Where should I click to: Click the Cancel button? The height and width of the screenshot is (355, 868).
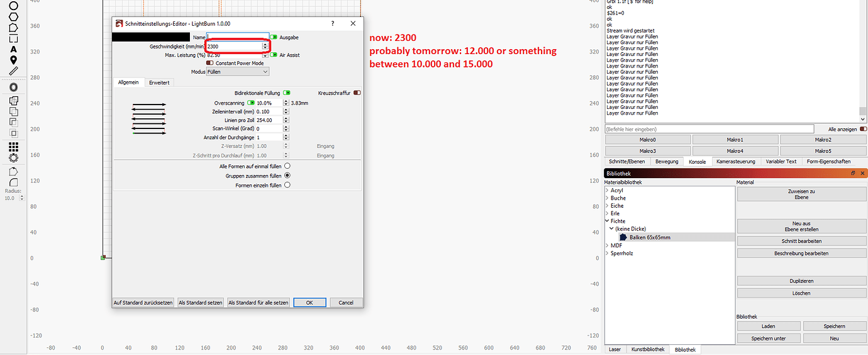346,303
